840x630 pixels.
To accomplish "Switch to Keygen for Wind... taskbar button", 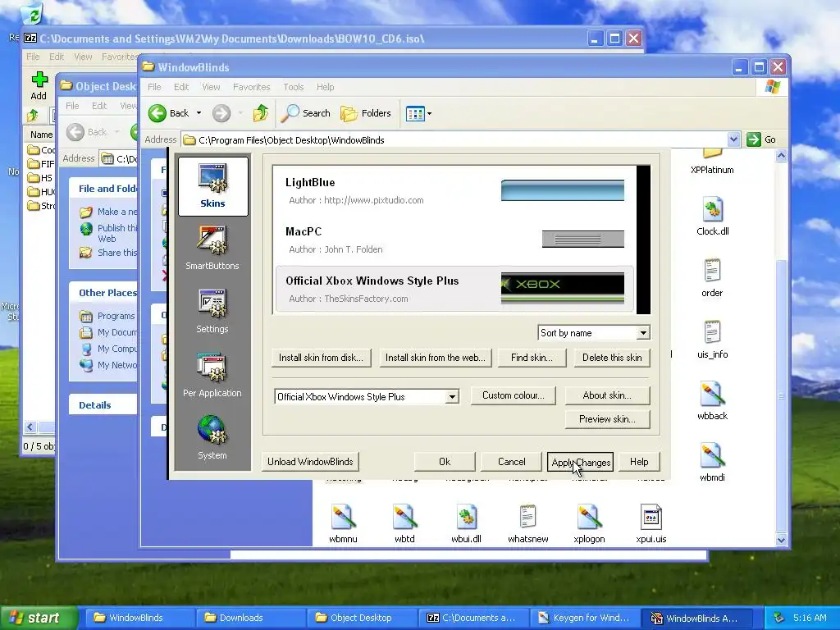I will click(585, 618).
